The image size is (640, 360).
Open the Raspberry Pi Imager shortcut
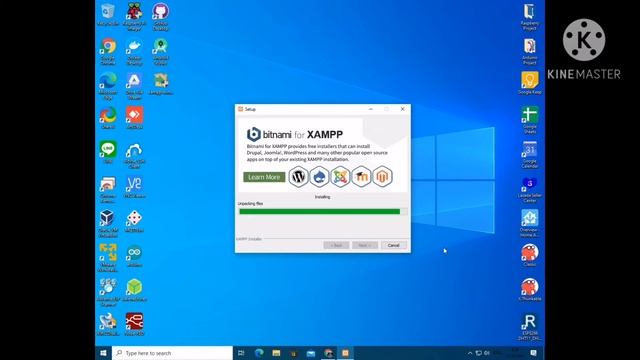coord(134,11)
